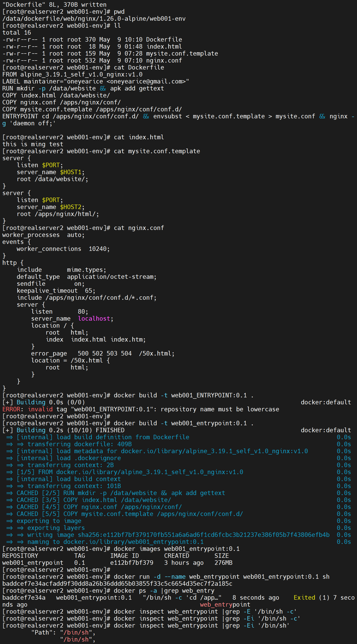Click the "this is ming test" line
Screen dimensions: 357x644
33,144
